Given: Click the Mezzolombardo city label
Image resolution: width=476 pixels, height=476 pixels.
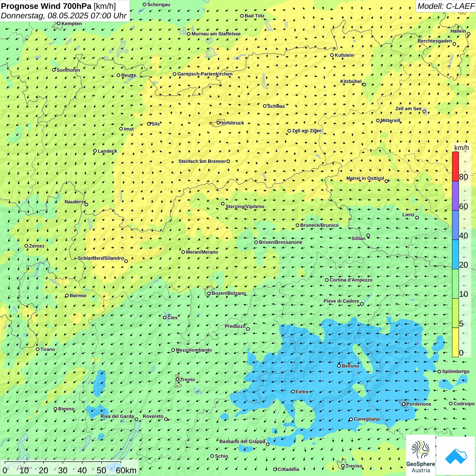Looking at the screenshot, I should 194,350.
